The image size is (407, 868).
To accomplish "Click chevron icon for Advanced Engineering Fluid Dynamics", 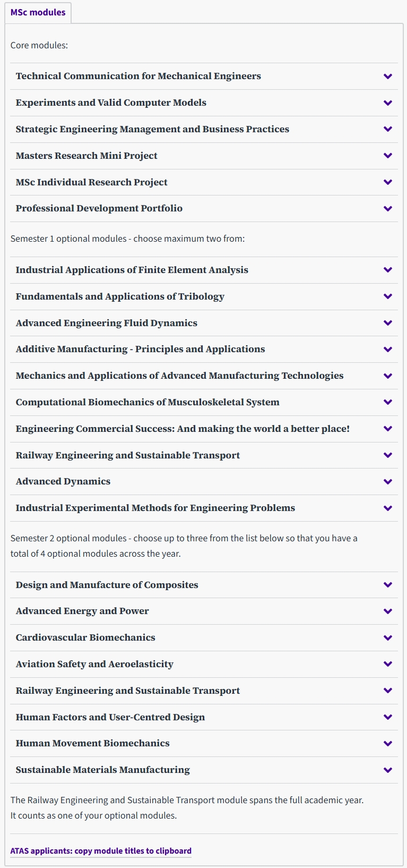I will pyautogui.click(x=388, y=323).
